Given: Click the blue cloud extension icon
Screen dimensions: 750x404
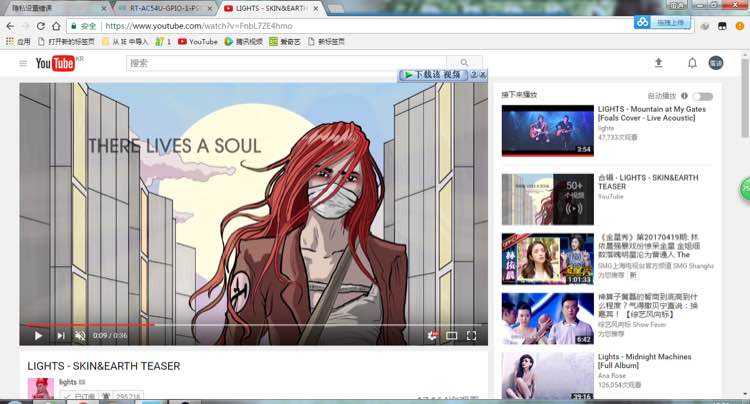Looking at the screenshot, I should [x=642, y=22].
